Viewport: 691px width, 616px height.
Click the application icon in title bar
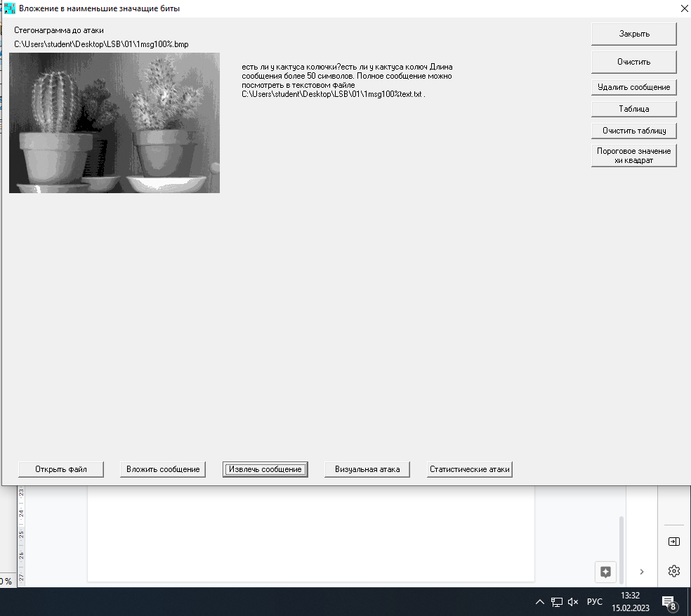pos(9,8)
